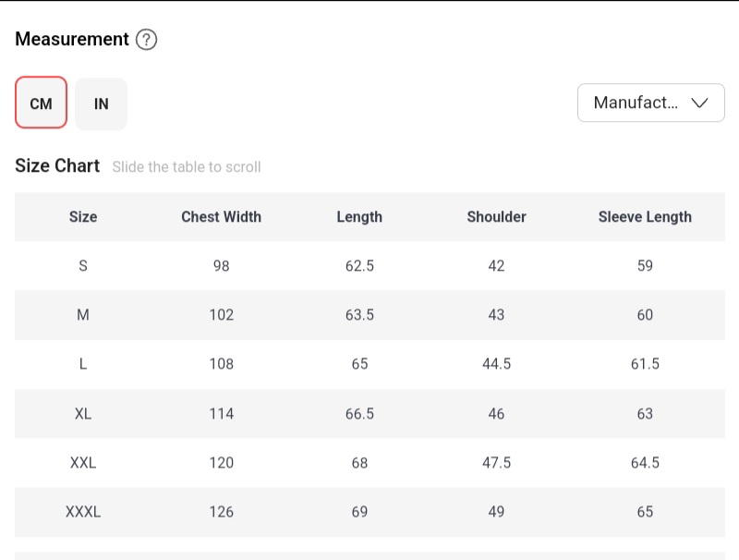Click the Size column header
Screen dimensions: 739x560
coord(83,217)
